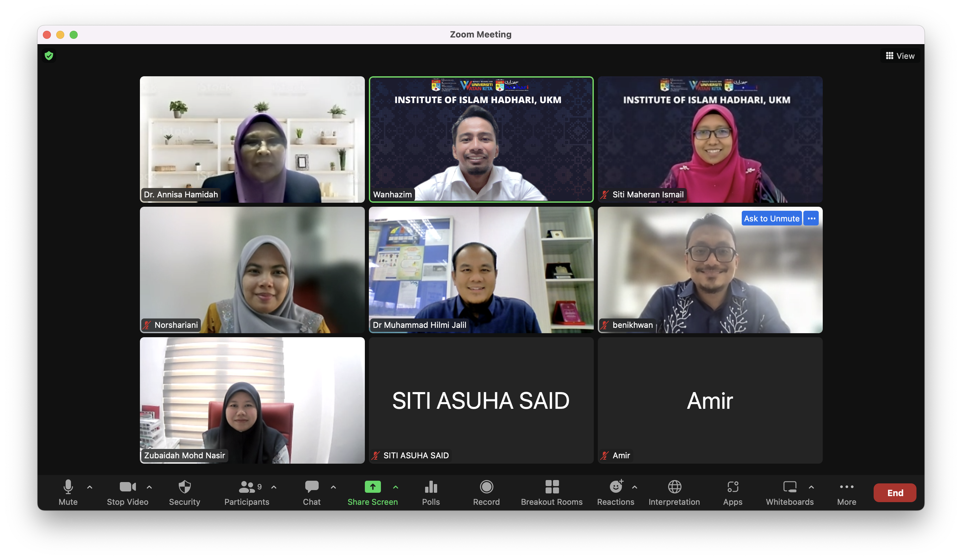Viewport: 962px width, 560px height.
Task: Open the More options menu
Action: pos(846,487)
